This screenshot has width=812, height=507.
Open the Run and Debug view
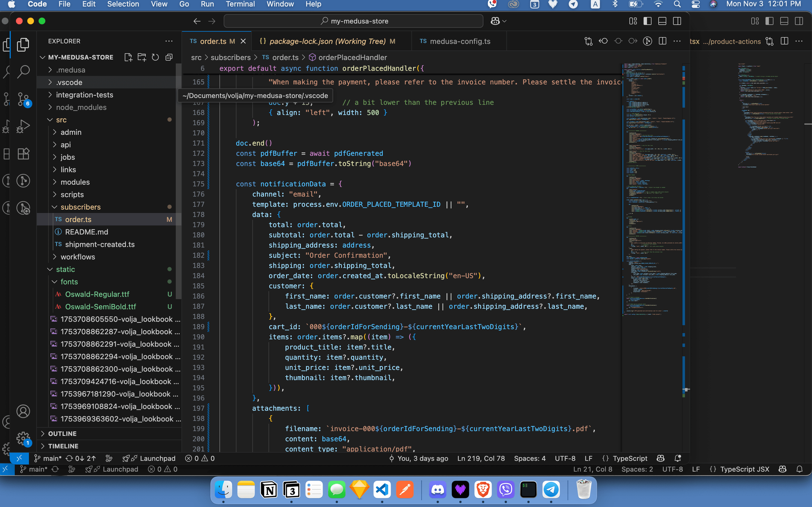pos(23,126)
